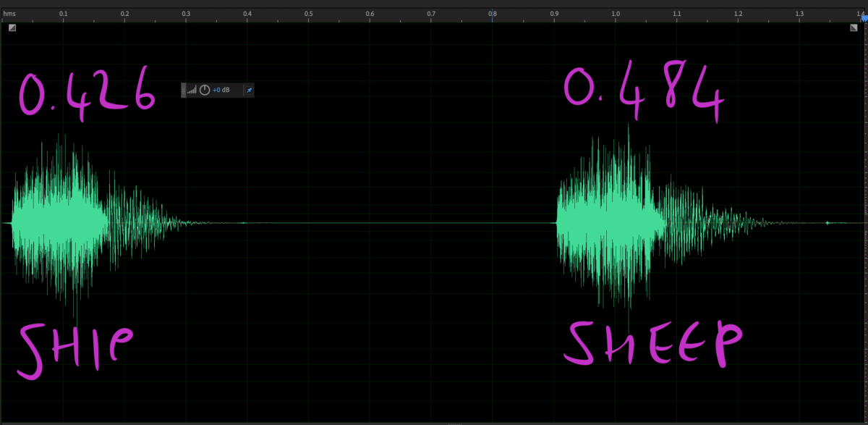Click the 0.8 mark on time ruler
This screenshot has height=425, width=868.
click(x=493, y=14)
